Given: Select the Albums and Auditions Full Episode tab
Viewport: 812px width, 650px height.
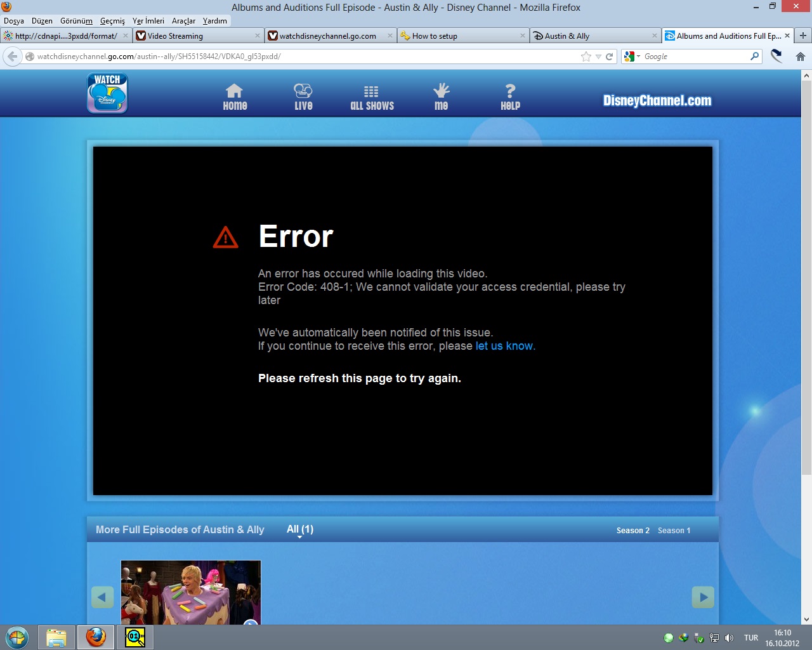Looking at the screenshot, I should 728,36.
